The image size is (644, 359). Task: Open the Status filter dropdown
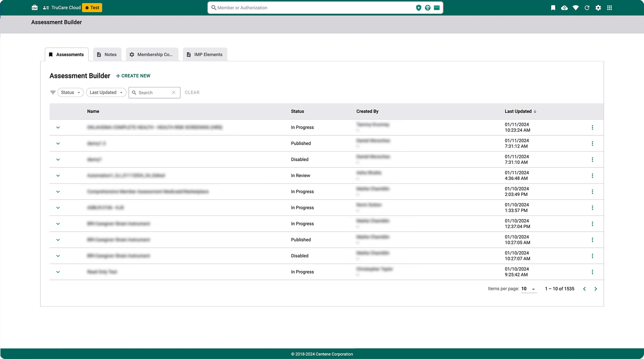(x=70, y=92)
